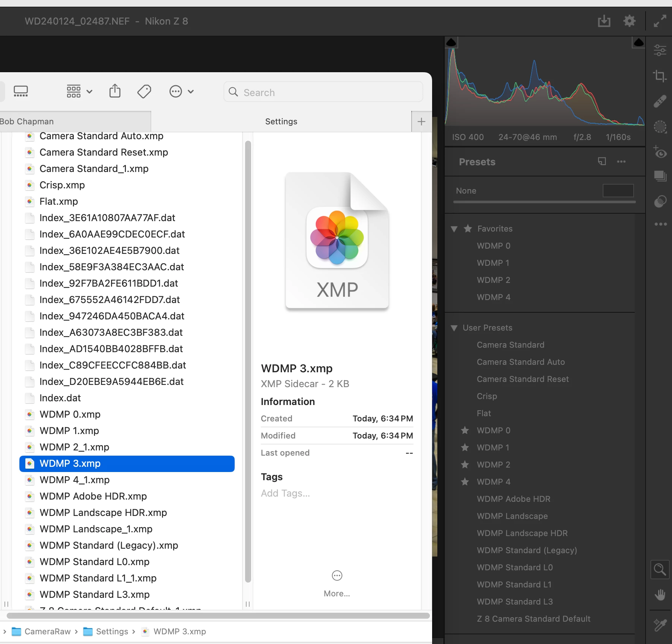Select the color sampler eyedropper tool

point(660,625)
